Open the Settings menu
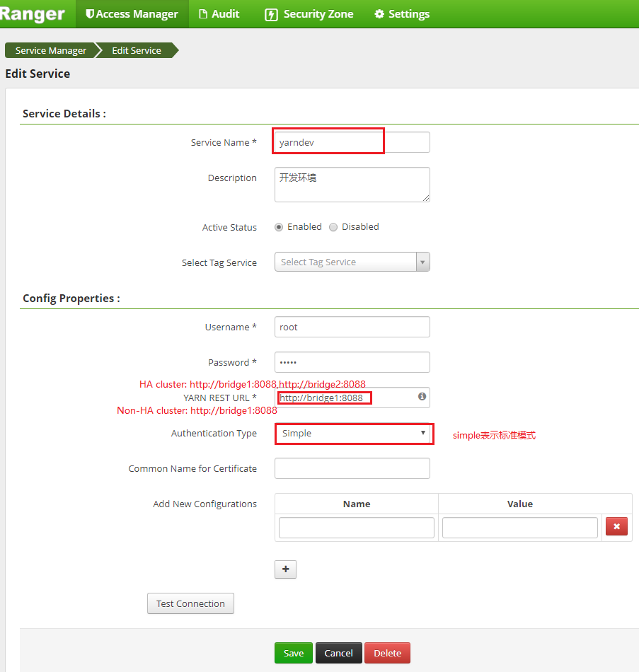The width and height of the screenshot is (639, 672). point(402,14)
